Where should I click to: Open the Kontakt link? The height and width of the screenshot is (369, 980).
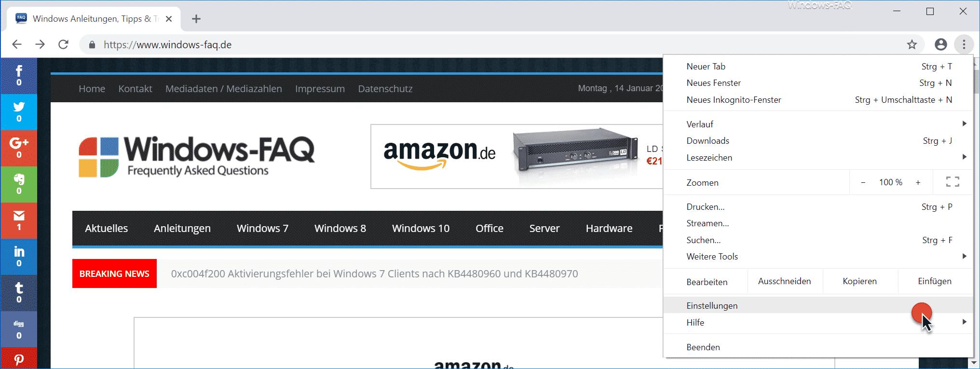(x=135, y=89)
